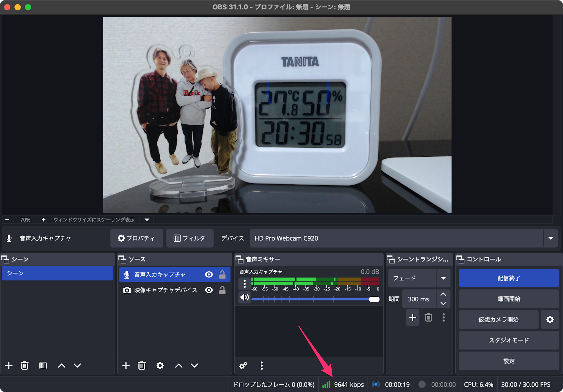Open transition properties three-dot menu
563x392 pixels.
coord(444,317)
